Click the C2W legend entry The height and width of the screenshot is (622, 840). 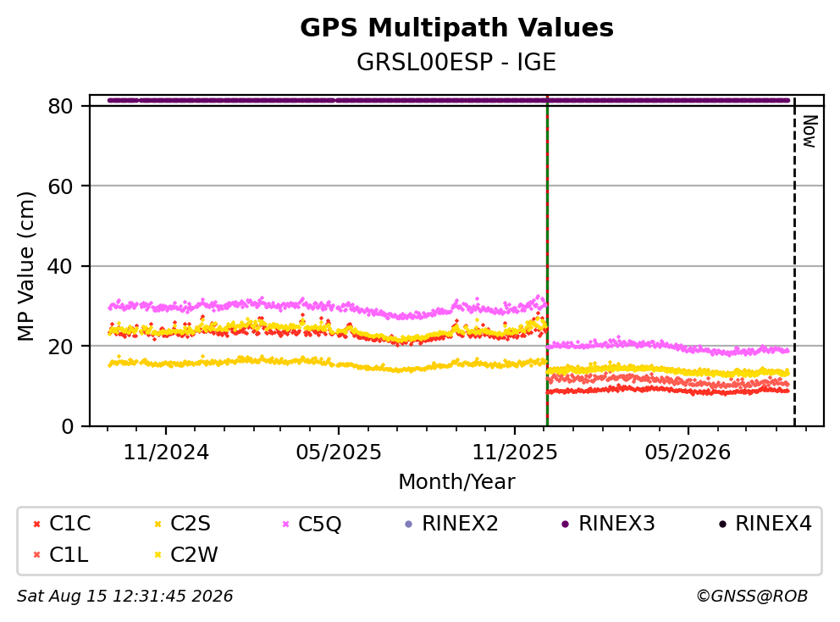pyautogui.click(x=186, y=554)
